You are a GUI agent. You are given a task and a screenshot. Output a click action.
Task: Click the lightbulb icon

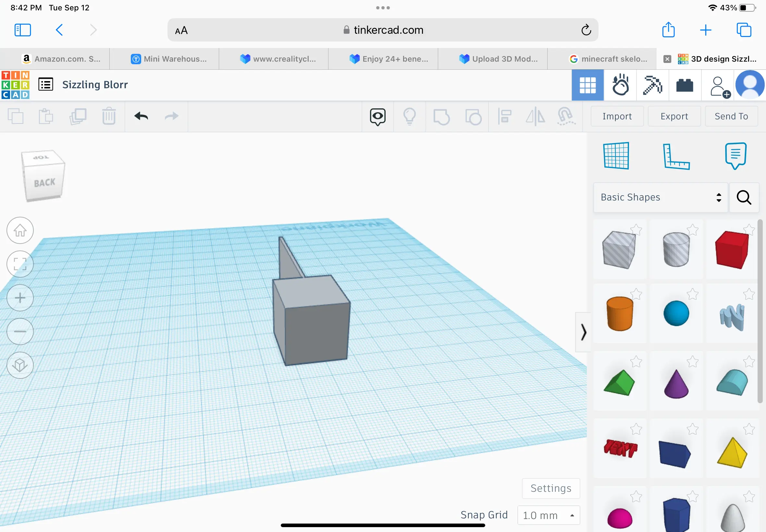409,116
